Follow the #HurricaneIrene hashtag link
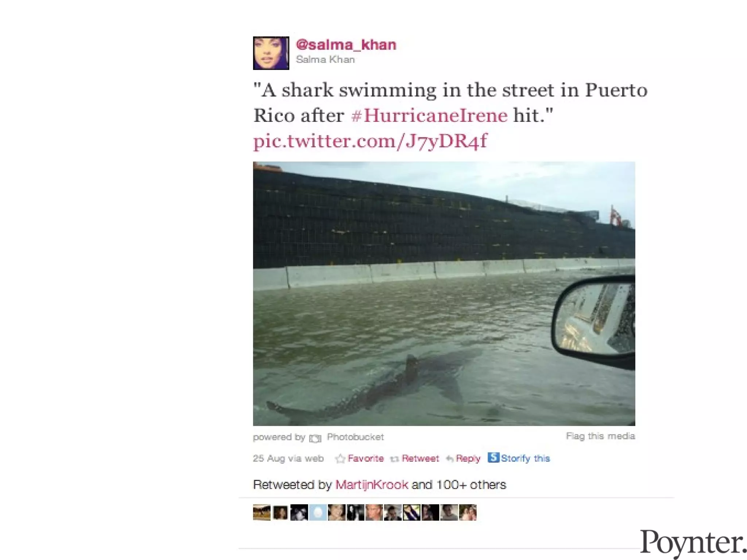The height and width of the screenshot is (560, 747). coord(429,116)
